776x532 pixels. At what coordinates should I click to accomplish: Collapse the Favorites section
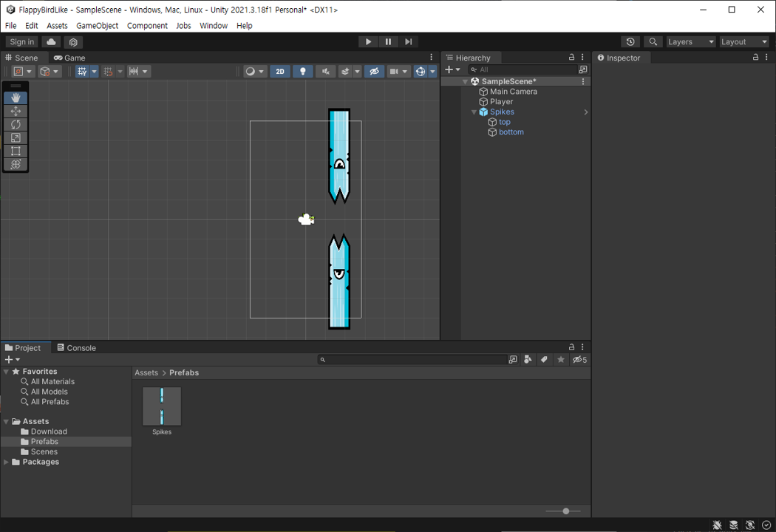click(7, 372)
